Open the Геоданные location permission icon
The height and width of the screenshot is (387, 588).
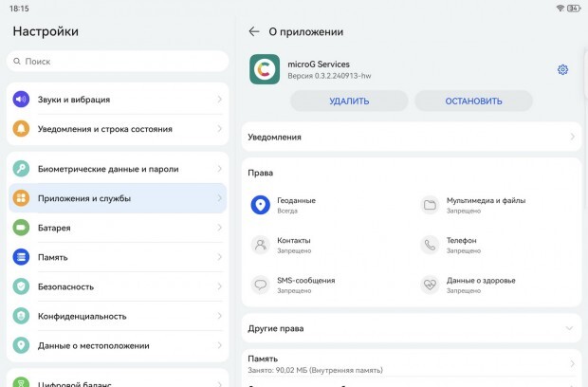[x=260, y=205]
